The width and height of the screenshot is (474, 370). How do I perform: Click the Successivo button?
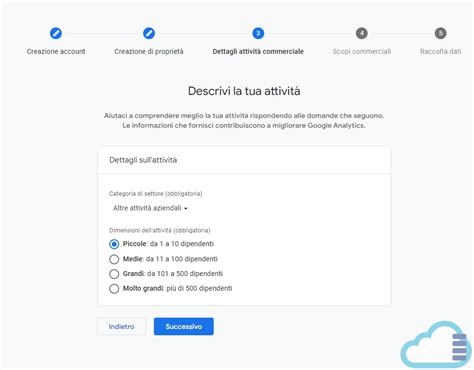[x=184, y=326]
